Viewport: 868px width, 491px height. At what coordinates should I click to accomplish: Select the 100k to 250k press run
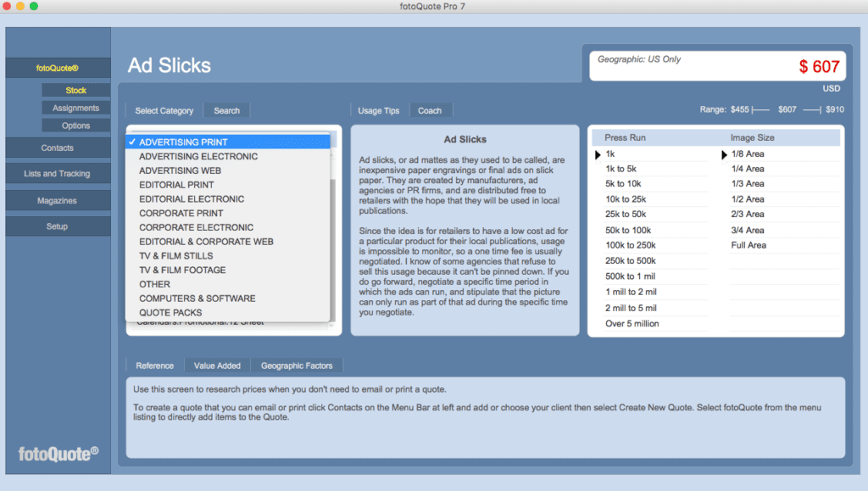click(x=631, y=245)
